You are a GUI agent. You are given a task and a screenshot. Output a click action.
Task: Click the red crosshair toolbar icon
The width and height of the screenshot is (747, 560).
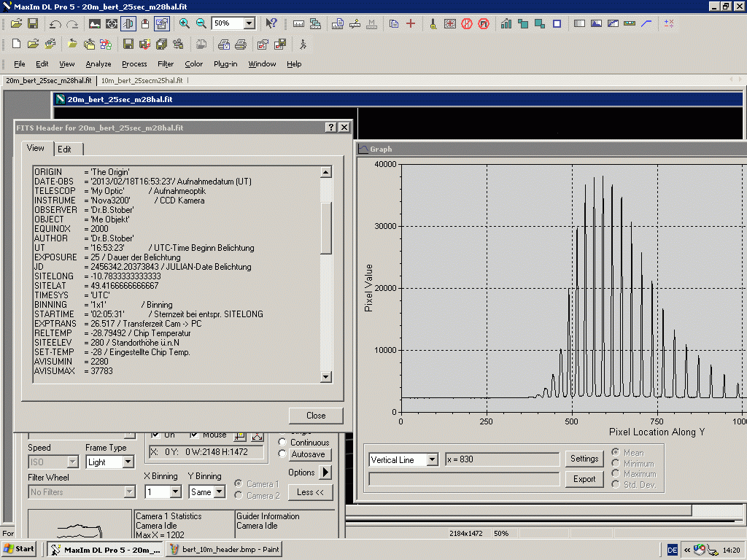411,23
